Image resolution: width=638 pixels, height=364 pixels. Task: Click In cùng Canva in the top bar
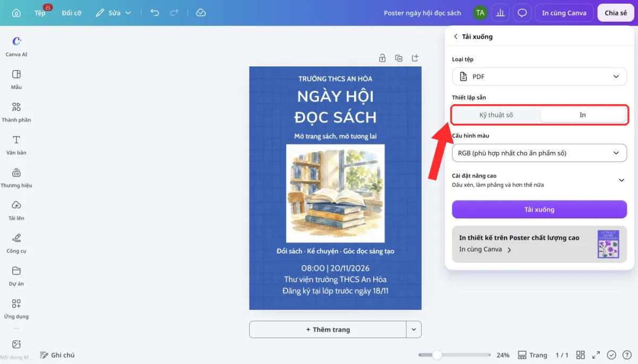[564, 13]
